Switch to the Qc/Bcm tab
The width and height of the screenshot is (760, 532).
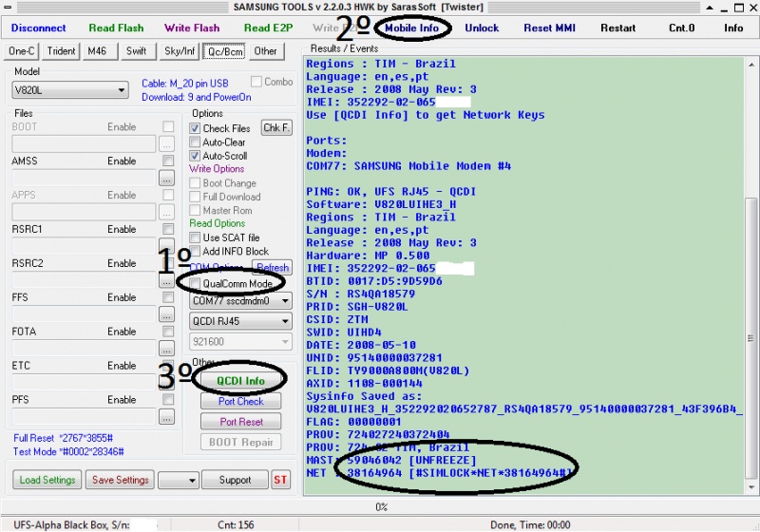point(225,51)
